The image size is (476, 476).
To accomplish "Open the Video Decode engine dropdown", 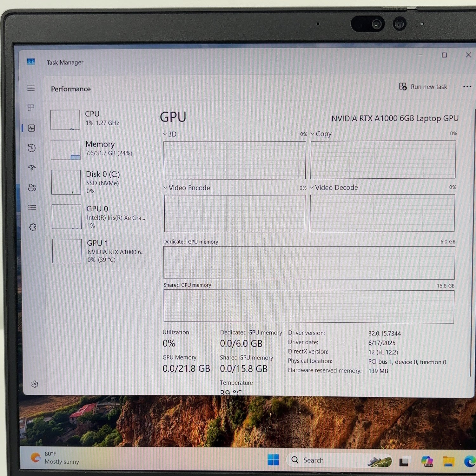I will point(312,187).
